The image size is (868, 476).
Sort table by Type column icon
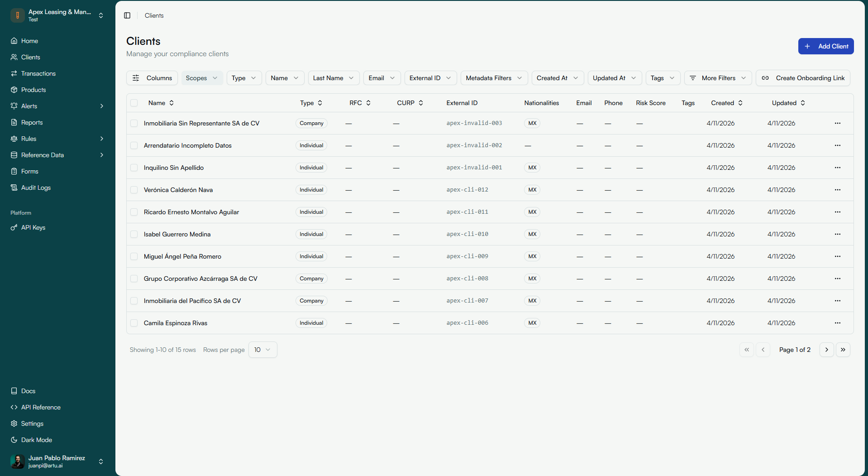320,103
